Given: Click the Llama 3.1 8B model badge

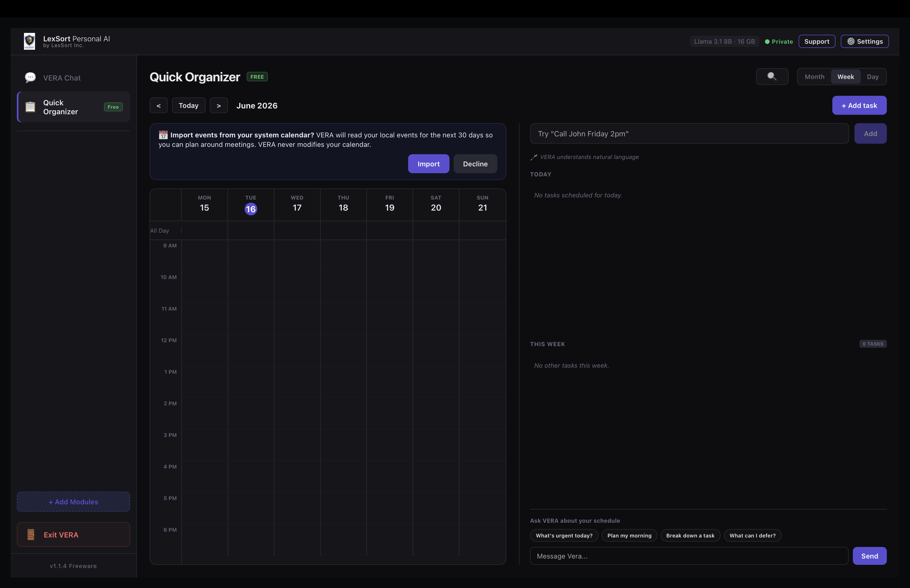Looking at the screenshot, I should (x=724, y=42).
